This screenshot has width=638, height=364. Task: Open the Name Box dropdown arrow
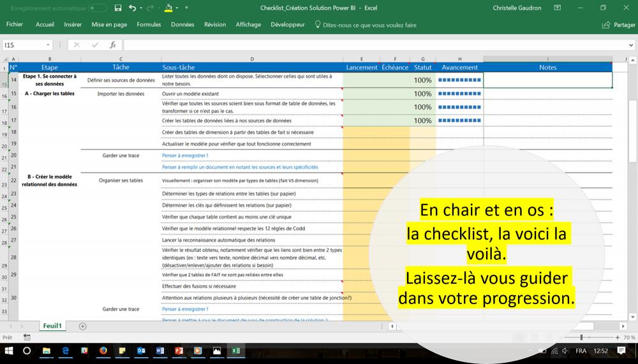click(x=48, y=45)
